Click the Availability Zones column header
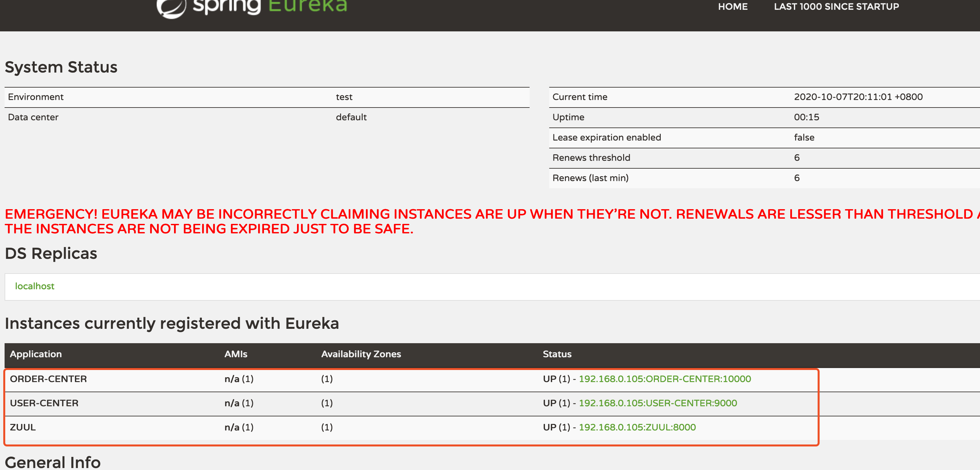Screen dimensions: 980x470 (x=361, y=354)
